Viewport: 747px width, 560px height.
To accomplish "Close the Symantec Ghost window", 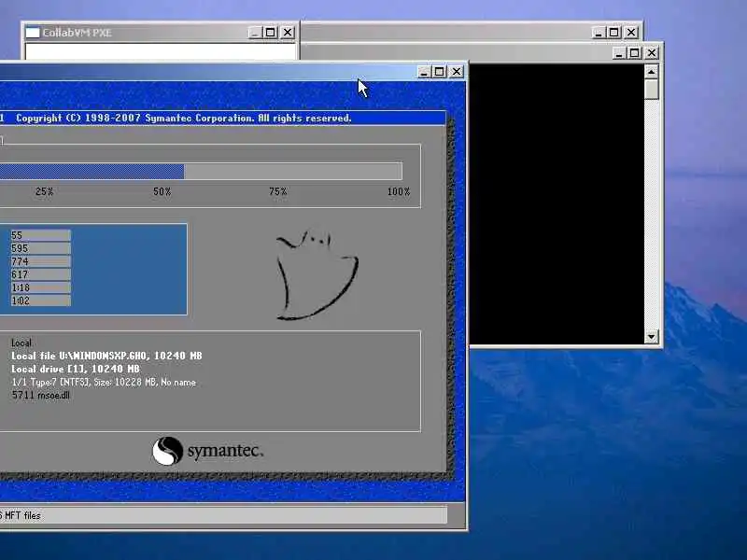I will click(457, 72).
